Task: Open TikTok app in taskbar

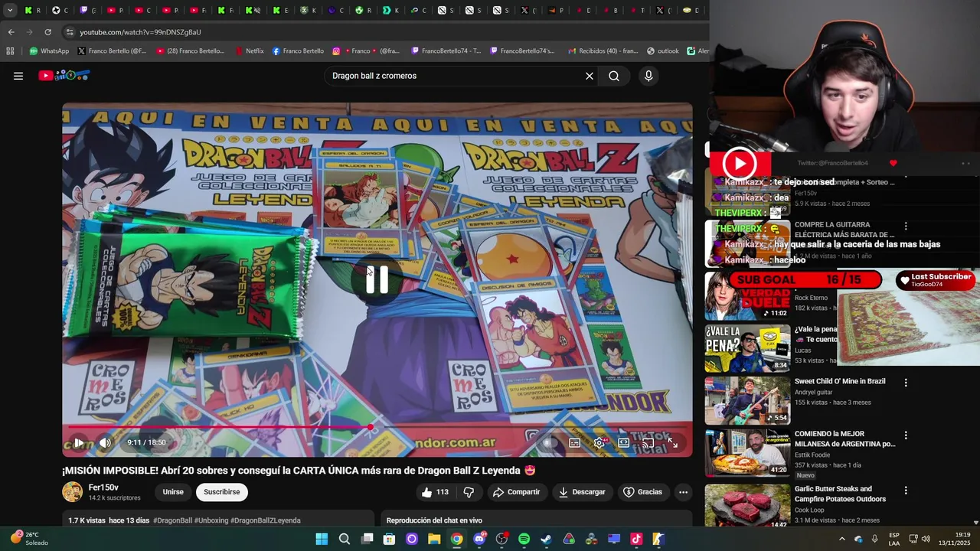Action: point(636,539)
